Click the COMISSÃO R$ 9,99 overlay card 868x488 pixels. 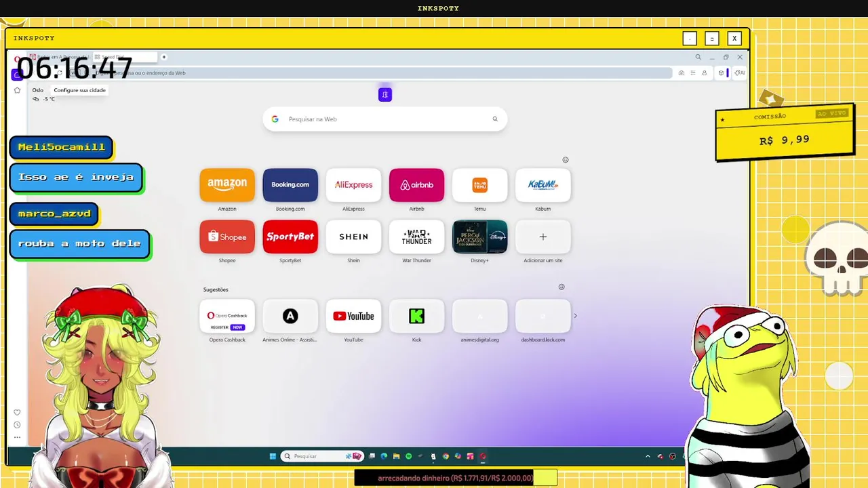coord(785,134)
